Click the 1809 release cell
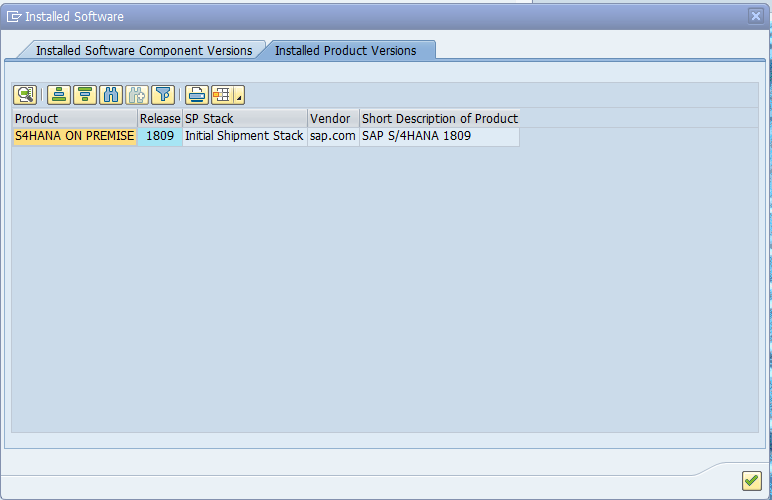772x500 pixels. tap(160, 136)
